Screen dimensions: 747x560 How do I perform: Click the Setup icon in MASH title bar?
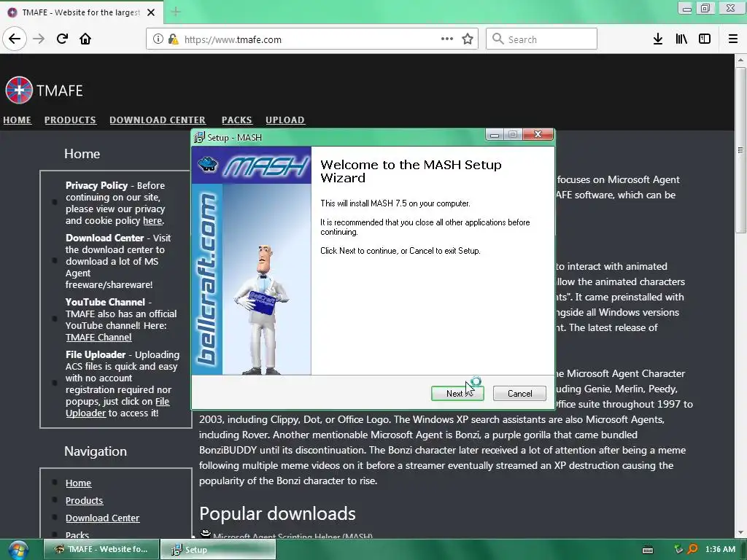point(199,138)
